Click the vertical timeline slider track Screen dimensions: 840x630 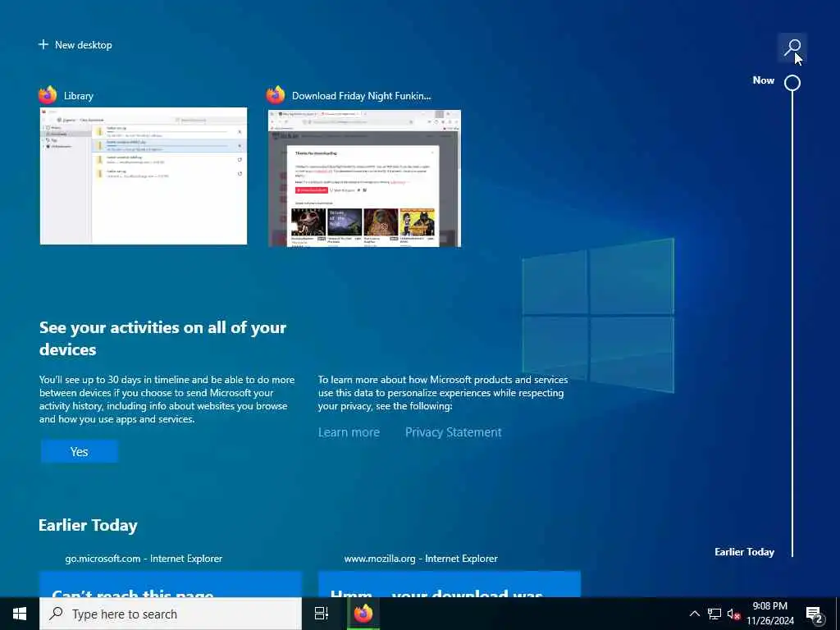click(x=792, y=323)
